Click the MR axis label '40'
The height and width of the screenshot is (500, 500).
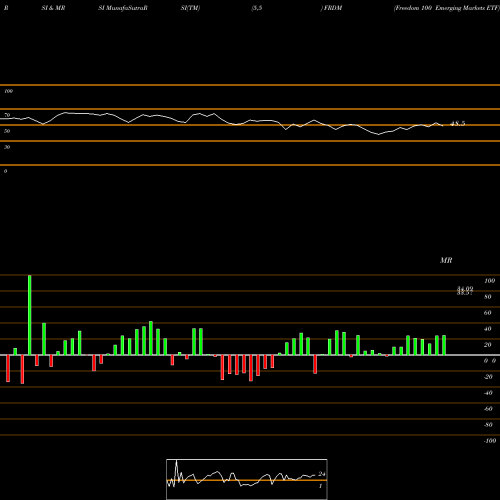488,329
